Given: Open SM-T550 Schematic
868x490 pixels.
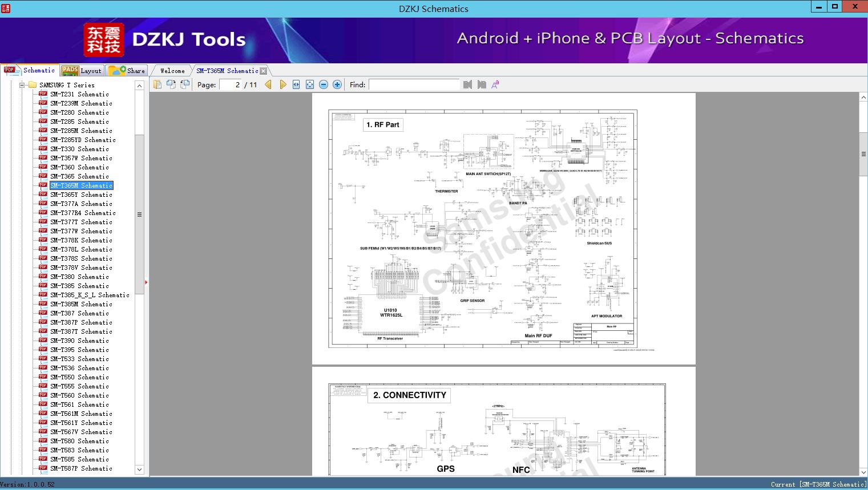Looking at the screenshot, I should [80, 377].
